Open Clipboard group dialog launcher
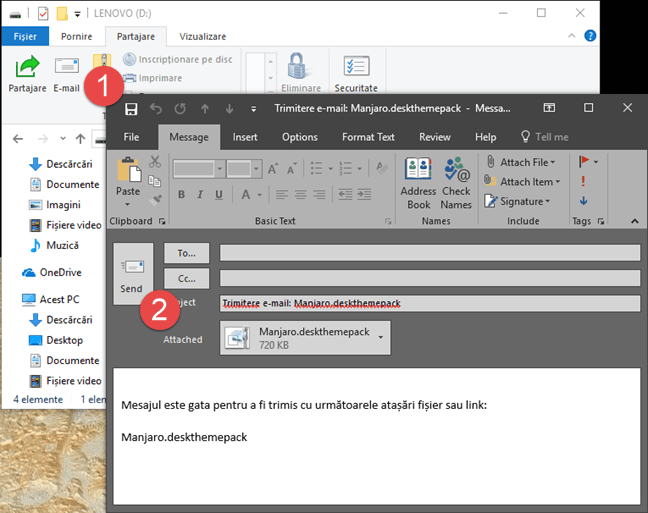 coord(162,222)
